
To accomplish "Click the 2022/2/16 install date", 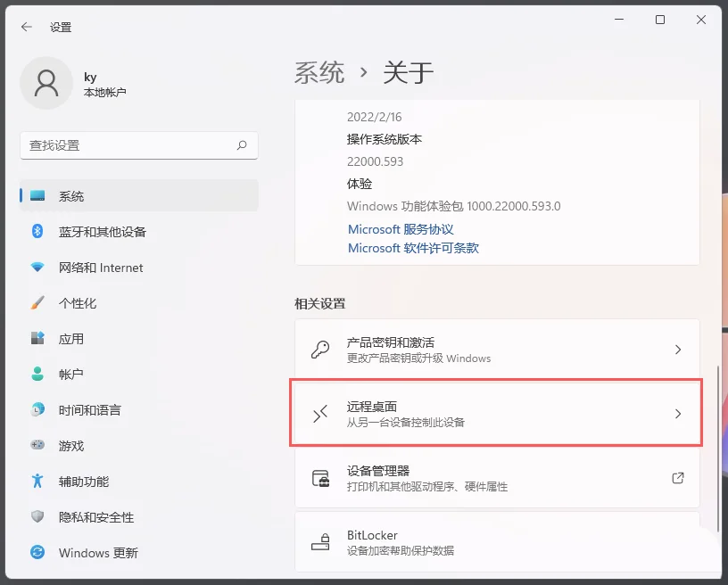I will (374, 117).
